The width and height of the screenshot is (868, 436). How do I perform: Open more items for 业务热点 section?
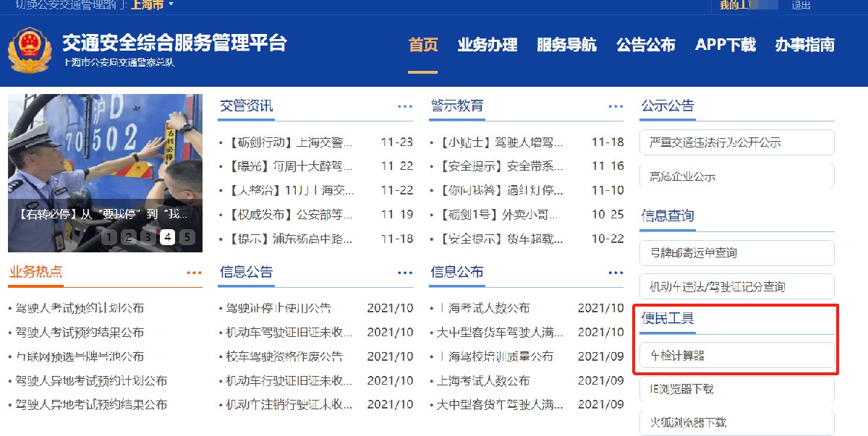194,273
